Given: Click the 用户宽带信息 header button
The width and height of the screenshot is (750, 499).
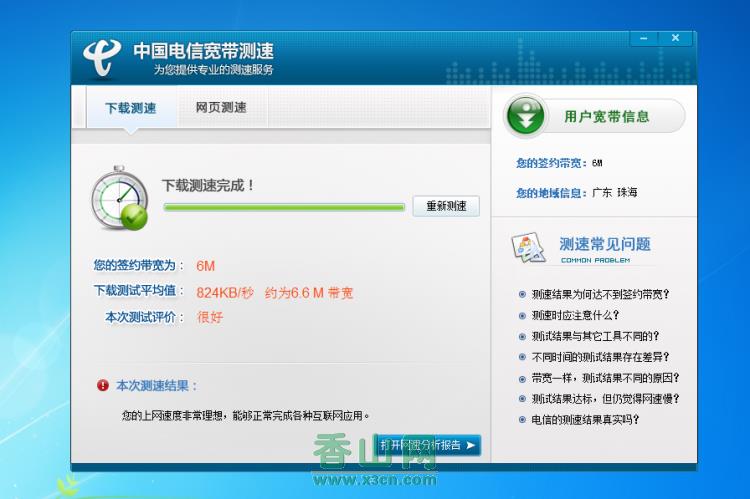Looking at the screenshot, I should click(595, 116).
